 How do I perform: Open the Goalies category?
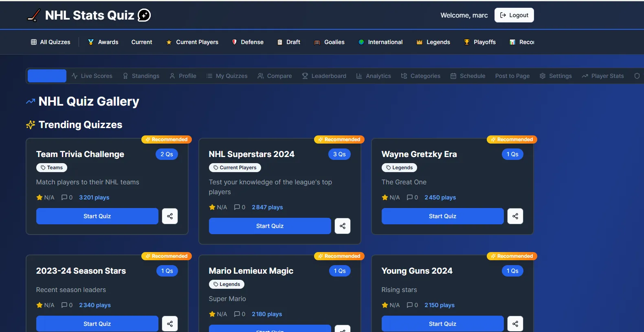pyautogui.click(x=329, y=42)
